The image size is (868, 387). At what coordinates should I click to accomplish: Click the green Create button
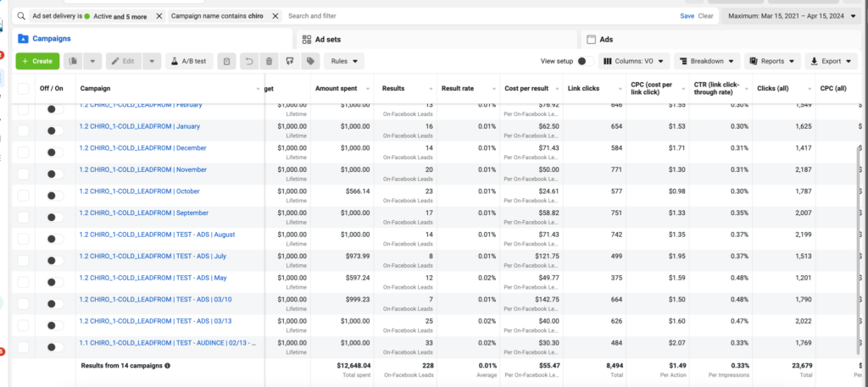tap(37, 61)
